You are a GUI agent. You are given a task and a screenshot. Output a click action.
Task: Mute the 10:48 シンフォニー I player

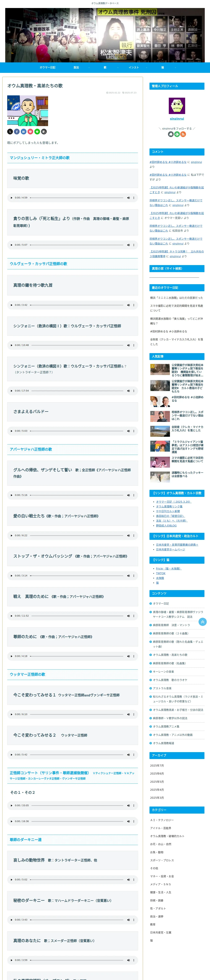click(128, 345)
